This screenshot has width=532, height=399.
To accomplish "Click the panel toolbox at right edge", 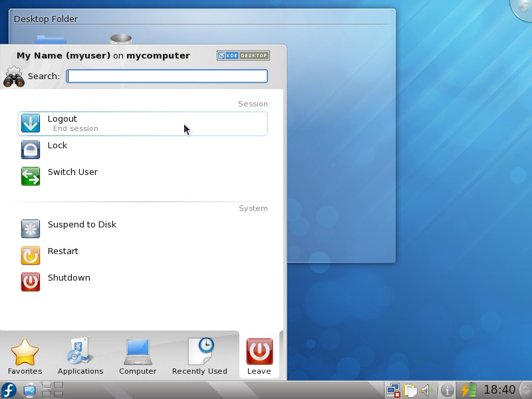I will [527, 390].
